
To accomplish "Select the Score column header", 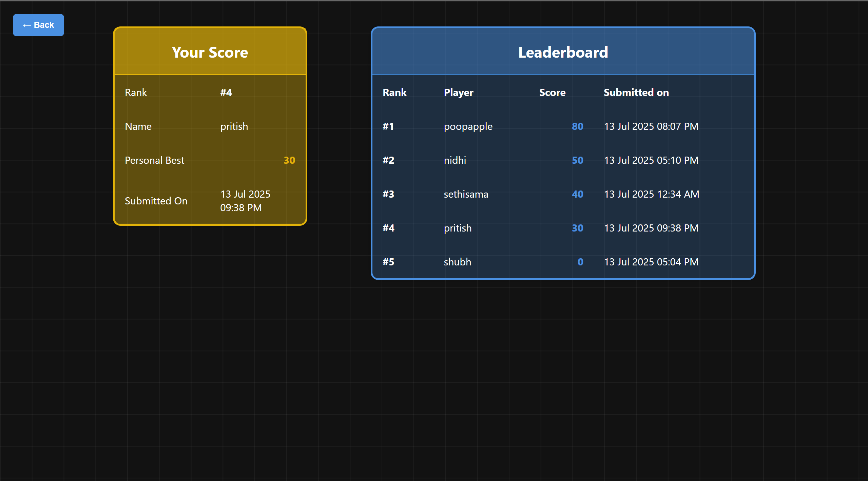I will tap(552, 93).
